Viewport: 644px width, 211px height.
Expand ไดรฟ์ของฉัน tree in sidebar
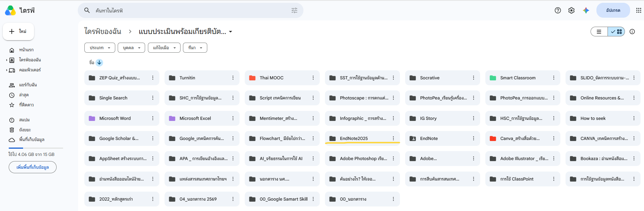point(7,60)
